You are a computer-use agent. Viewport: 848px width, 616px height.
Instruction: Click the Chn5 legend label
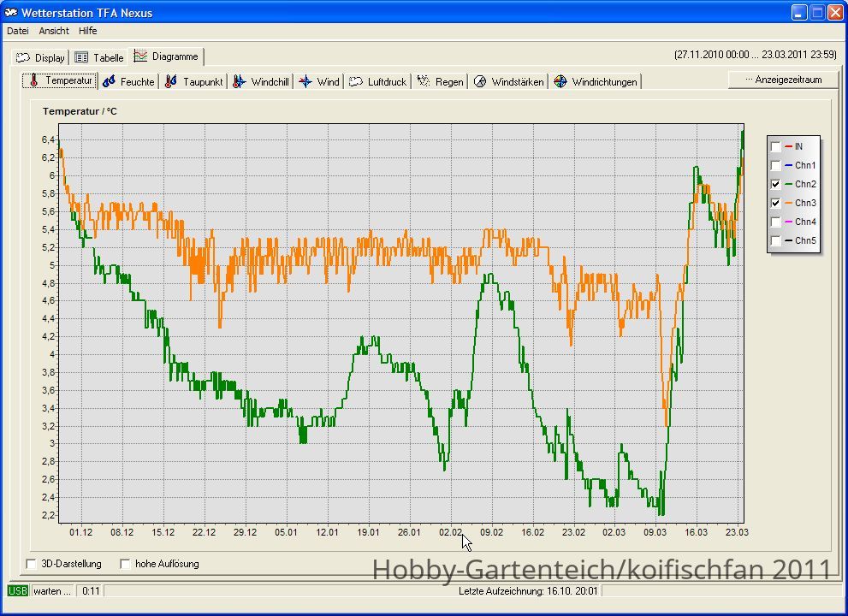coord(805,240)
